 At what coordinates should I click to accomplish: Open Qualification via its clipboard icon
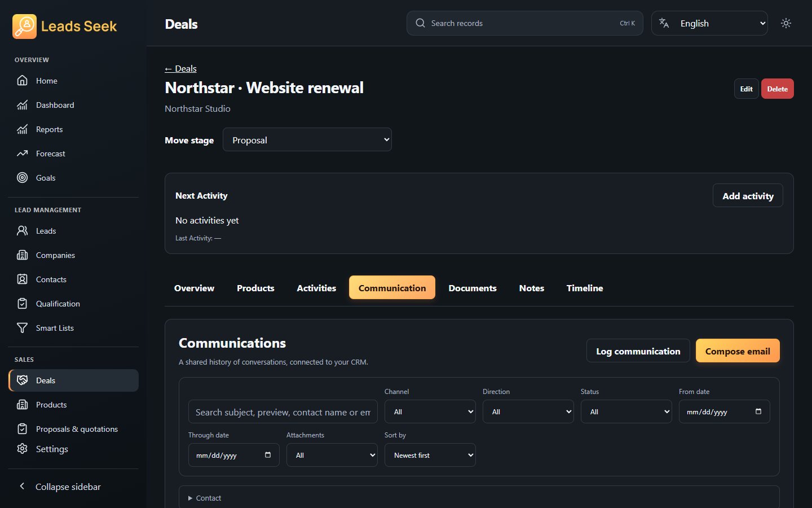(22, 304)
